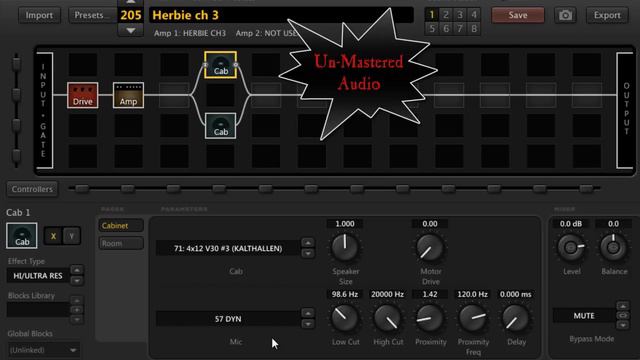Step bypass mode down arrow
Screen dimensions: 640x360
[623, 325]
